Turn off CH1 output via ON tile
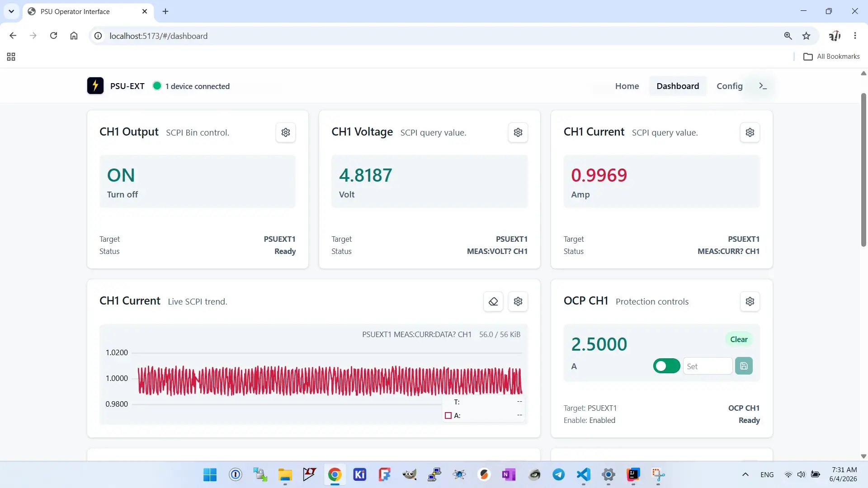 [198, 181]
